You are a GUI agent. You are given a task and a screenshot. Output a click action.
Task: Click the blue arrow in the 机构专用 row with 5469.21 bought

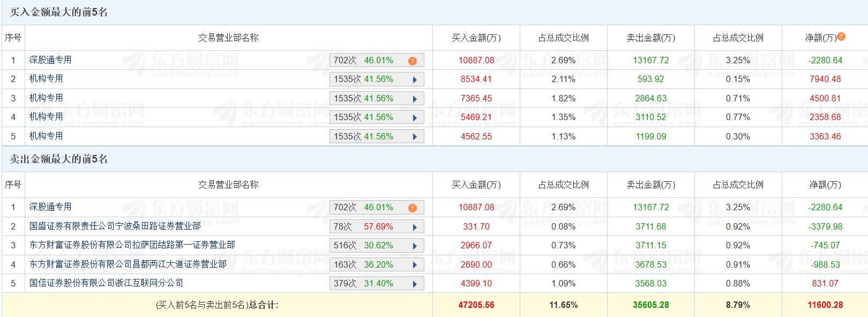point(415,117)
